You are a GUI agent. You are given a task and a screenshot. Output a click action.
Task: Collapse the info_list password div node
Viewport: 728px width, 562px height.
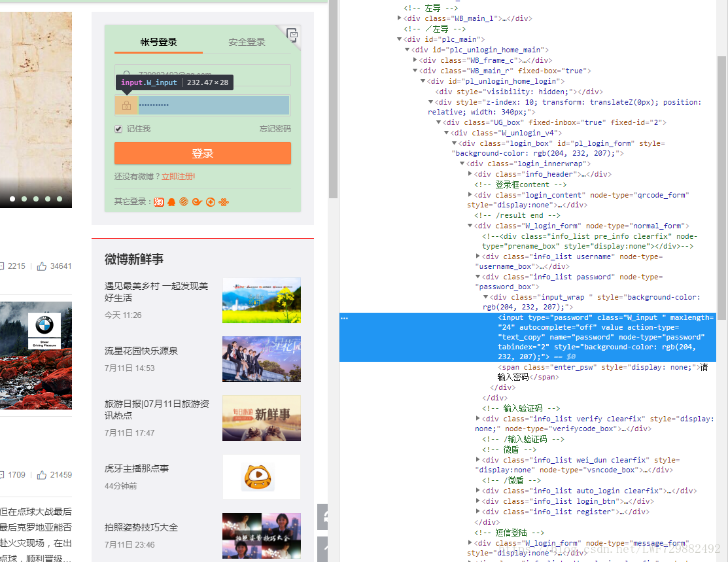(x=478, y=277)
